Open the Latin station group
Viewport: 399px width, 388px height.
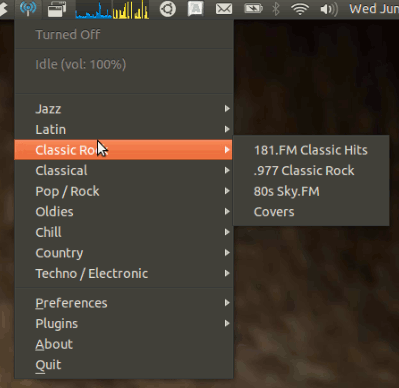point(124,129)
